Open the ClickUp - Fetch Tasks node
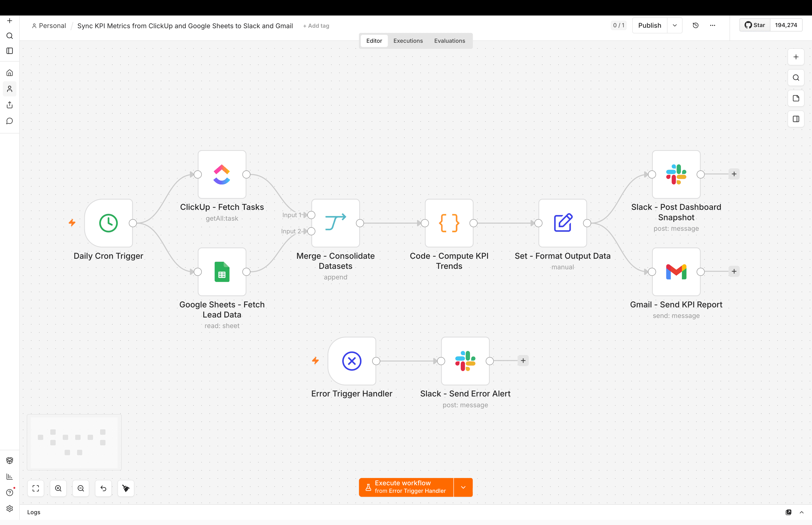 pos(222,174)
